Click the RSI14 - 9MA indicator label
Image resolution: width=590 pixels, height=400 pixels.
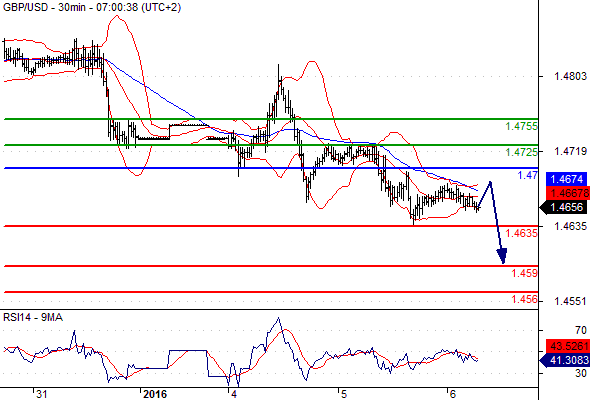tap(33, 318)
